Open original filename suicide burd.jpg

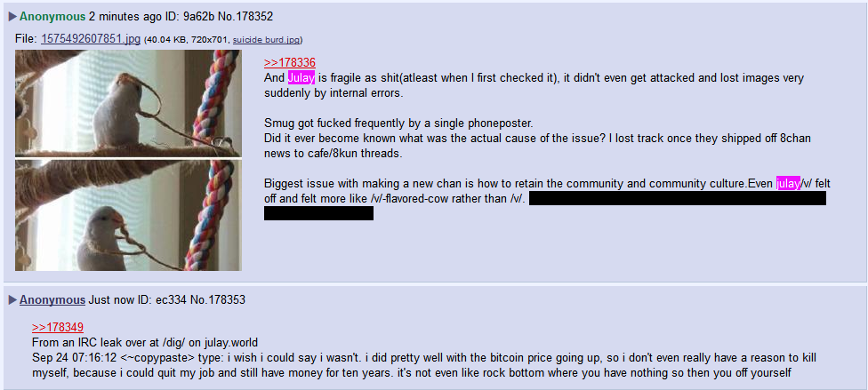266,40
